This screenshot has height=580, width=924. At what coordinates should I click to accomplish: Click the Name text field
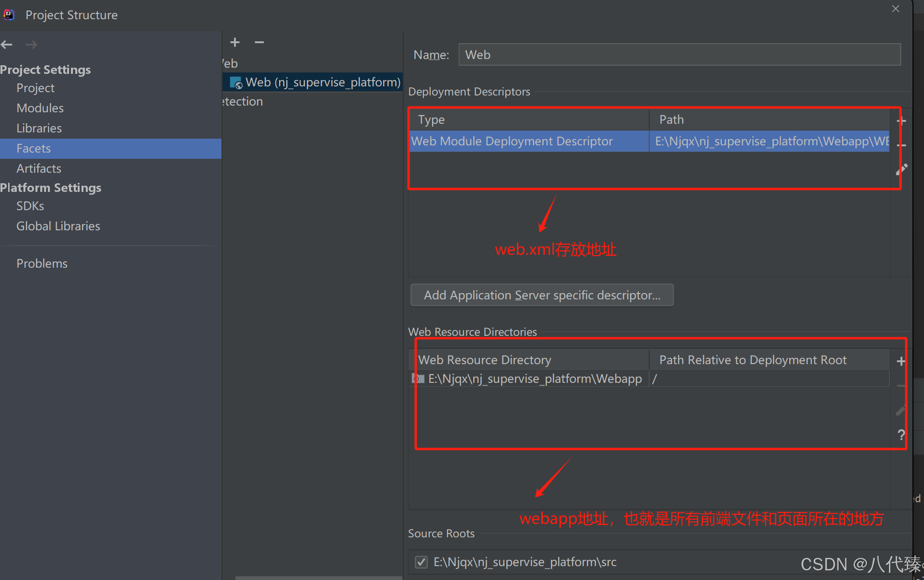(x=679, y=55)
